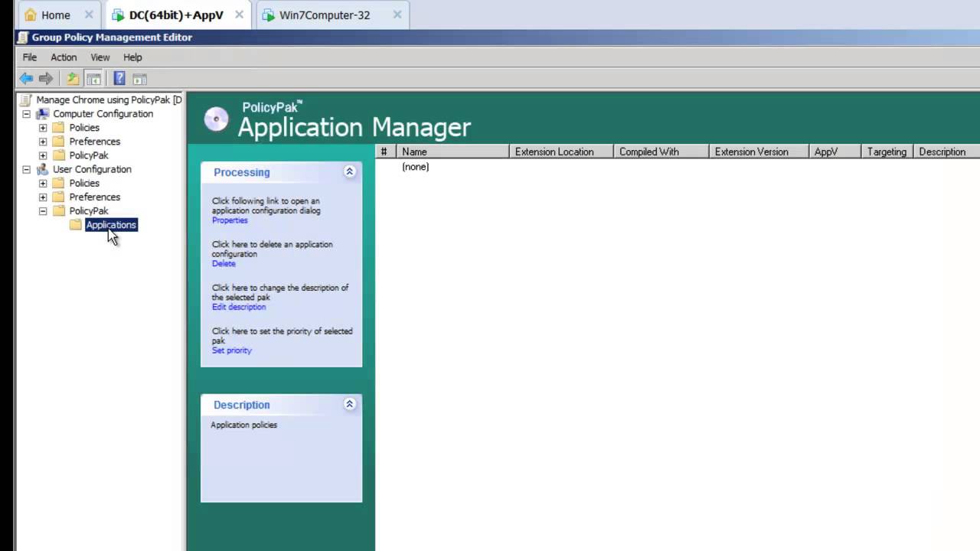Image resolution: width=980 pixels, height=551 pixels.
Task: Select Policies label under Computer Configuration
Action: point(84,128)
